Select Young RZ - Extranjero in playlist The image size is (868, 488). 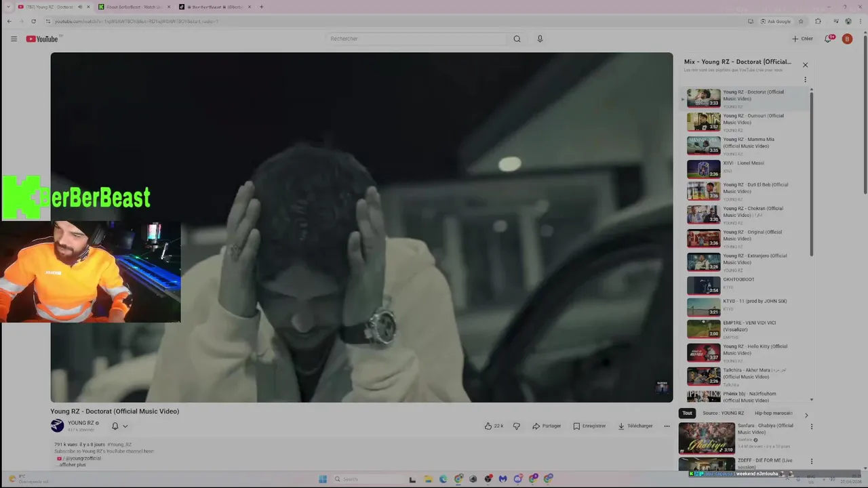(x=745, y=262)
